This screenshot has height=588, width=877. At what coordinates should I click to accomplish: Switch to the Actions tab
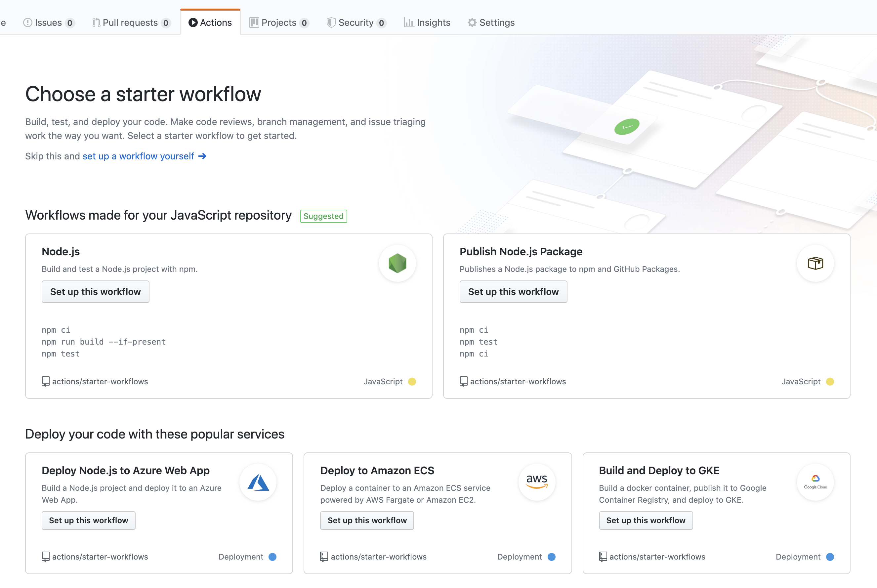pos(210,22)
